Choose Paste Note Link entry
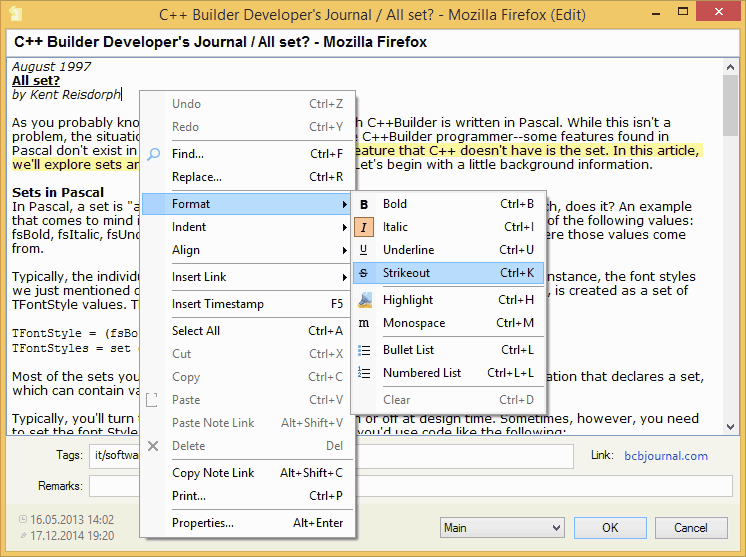Viewport: 746px width, 557px height. click(248, 423)
